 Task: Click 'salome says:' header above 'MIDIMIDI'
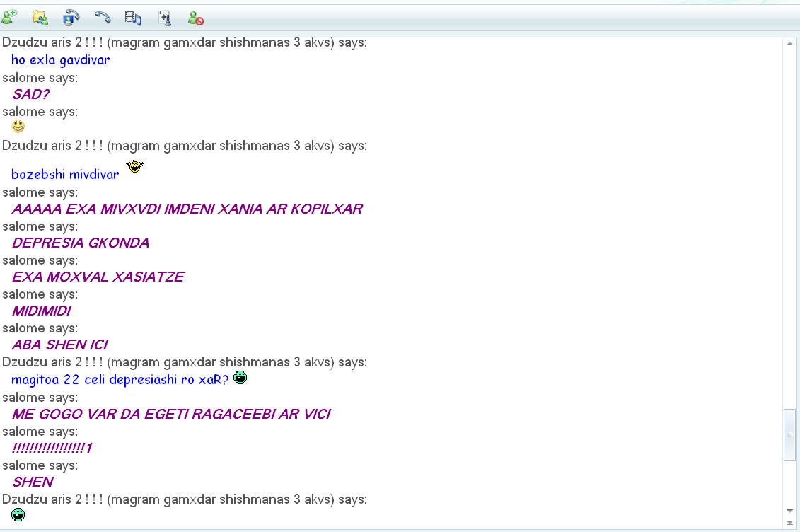click(x=40, y=294)
